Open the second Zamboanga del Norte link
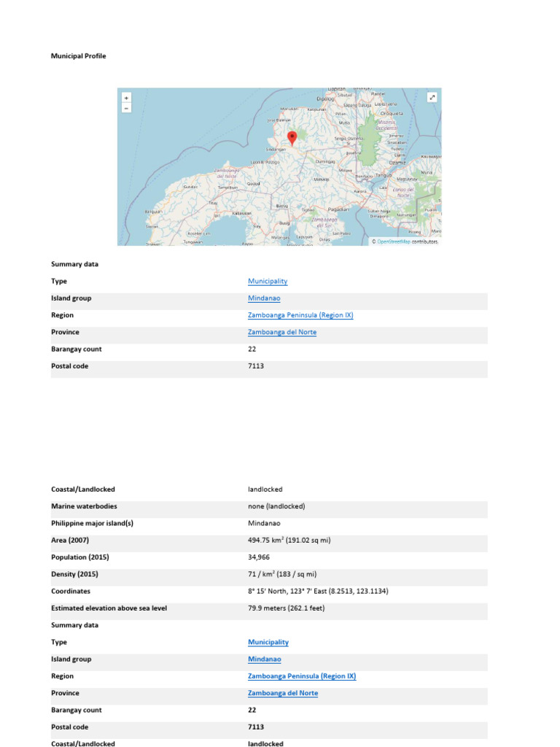 pos(283,693)
